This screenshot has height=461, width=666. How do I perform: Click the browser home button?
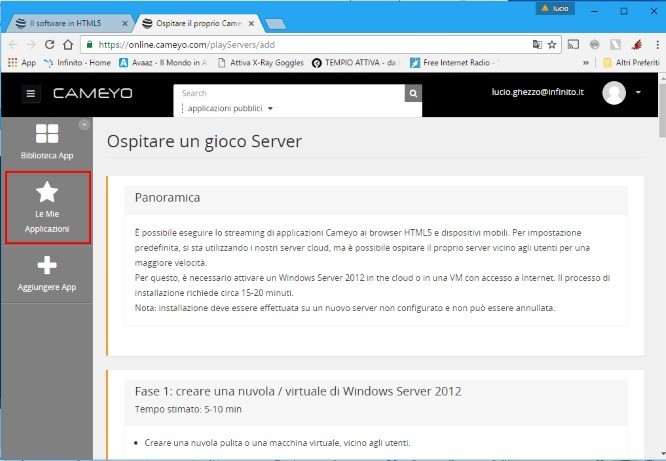[67, 44]
